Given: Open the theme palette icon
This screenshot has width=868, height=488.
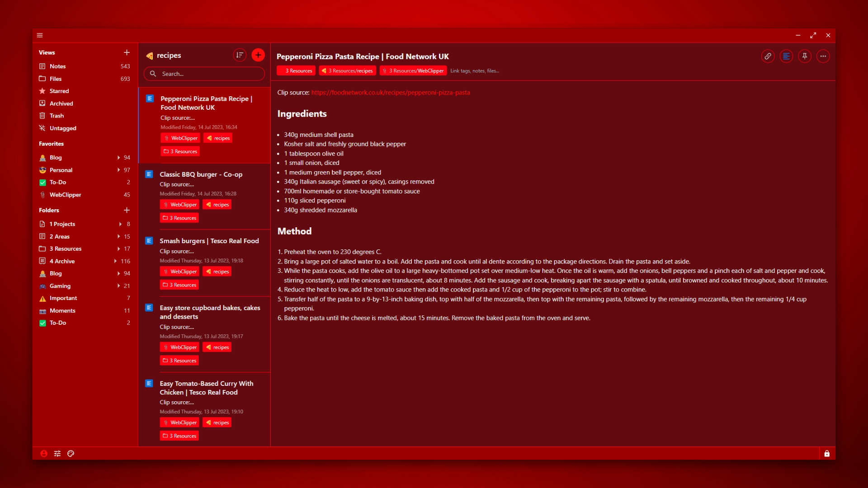Looking at the screenshot, I should point(71,454).
